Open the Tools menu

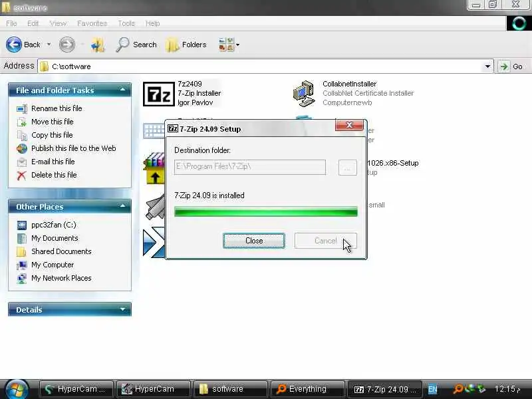pyautogui.click(x=126, y=23)
